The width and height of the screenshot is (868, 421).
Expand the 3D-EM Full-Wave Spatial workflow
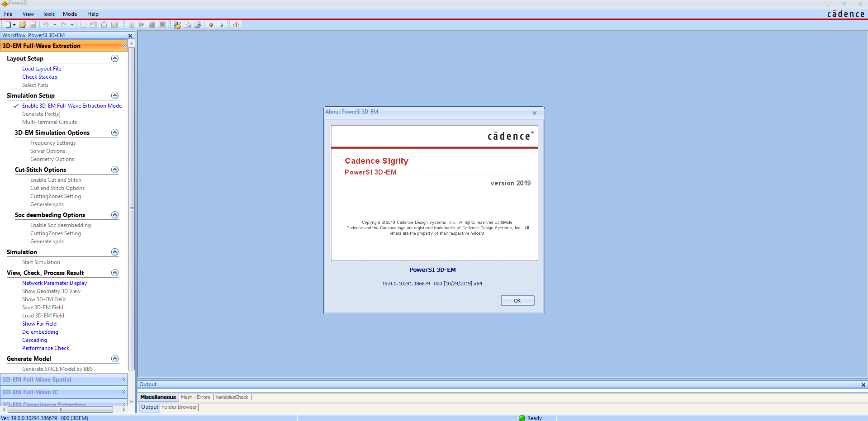coord(123,379)
